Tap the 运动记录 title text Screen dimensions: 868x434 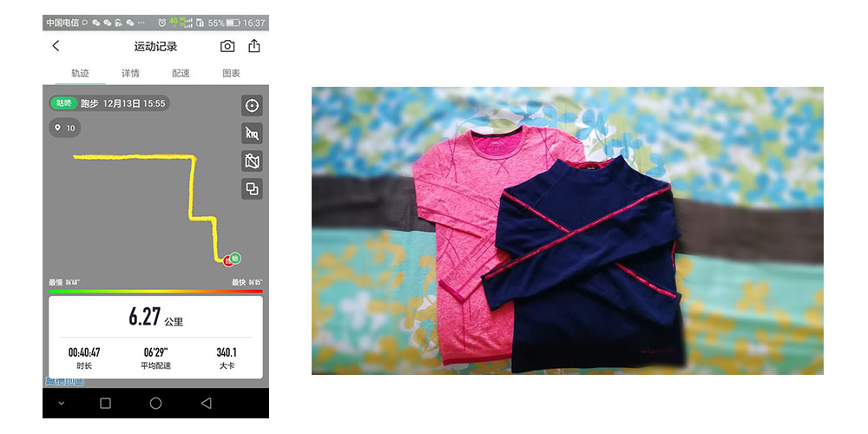tap(155, 47)
